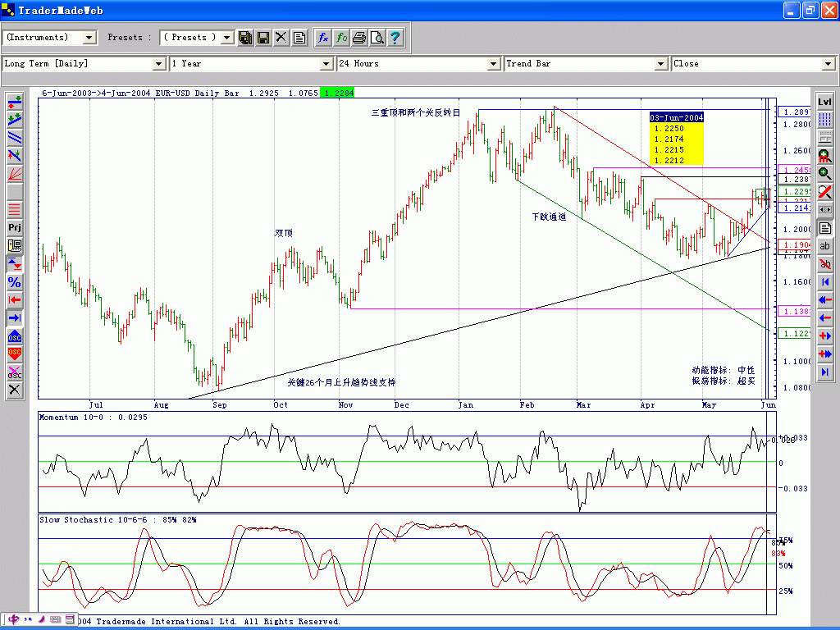
Task: Toggle the vertical grid lines button
Action: pos(825,120)
